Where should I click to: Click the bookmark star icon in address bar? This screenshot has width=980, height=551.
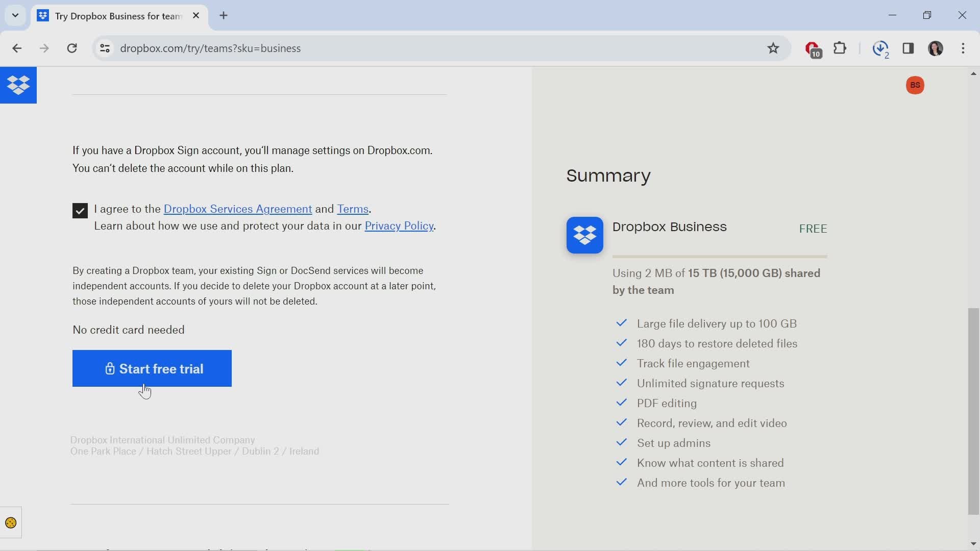[773, 48]
